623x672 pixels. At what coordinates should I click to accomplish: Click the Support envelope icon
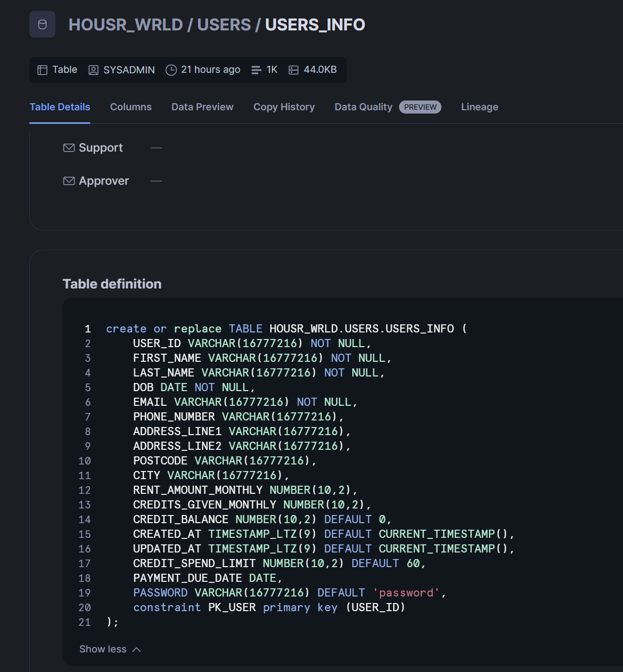coord(69,148)
